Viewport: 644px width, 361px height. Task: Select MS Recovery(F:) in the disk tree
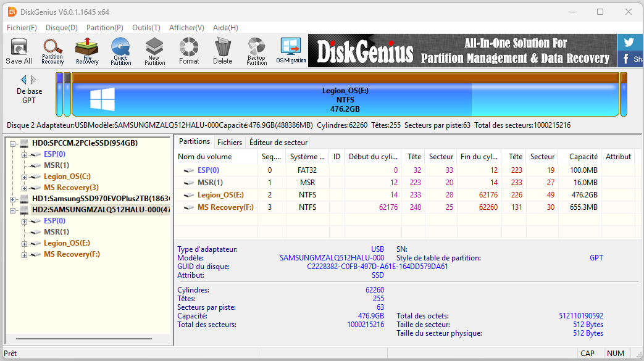(72, 254)
